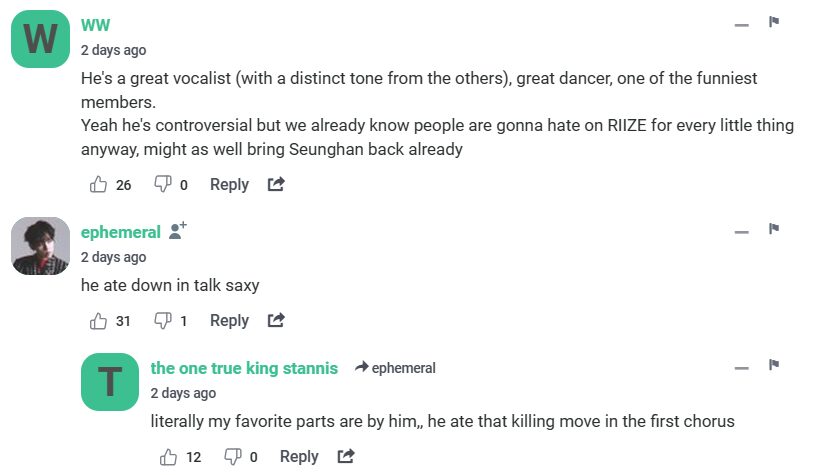814x475 pixels.
Task: Collapse WW's comment with minus icon
Action: point(741,24)
